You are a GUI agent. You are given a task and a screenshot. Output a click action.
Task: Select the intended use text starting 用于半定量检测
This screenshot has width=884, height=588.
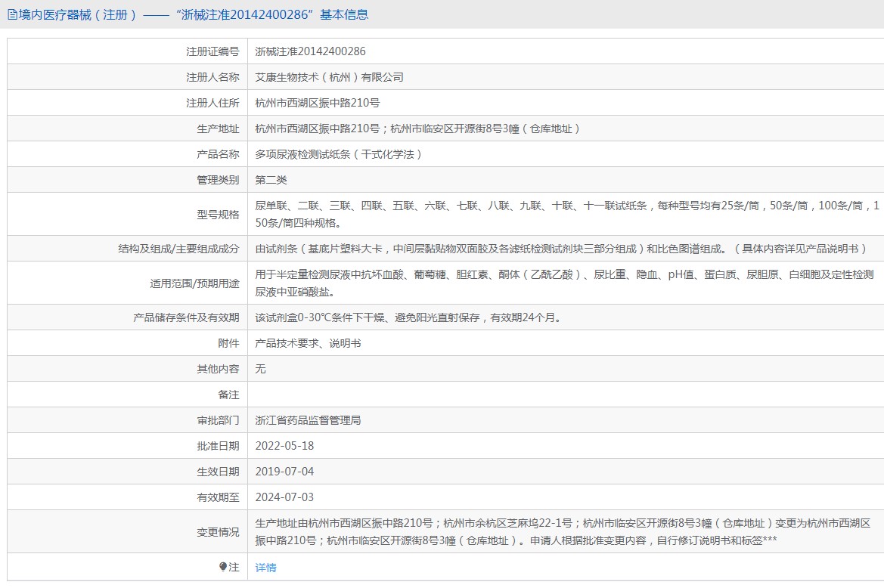tap(564, 283)
